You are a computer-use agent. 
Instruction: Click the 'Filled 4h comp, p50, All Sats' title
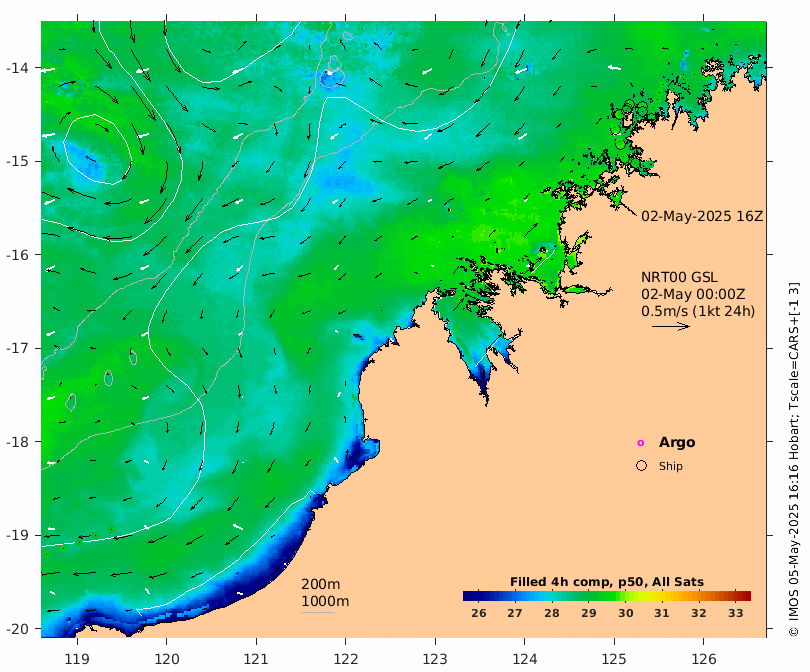tap(606, 582)
